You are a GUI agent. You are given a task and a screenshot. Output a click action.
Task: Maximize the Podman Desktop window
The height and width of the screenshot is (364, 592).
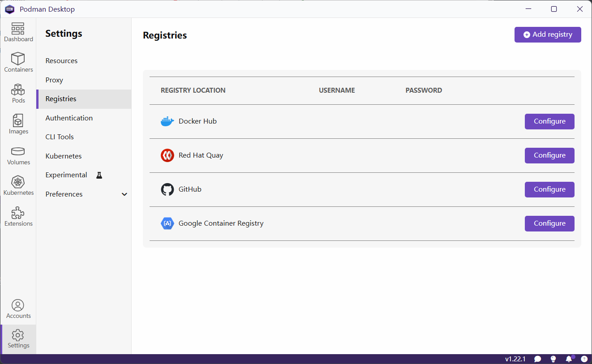coord(554,9)
